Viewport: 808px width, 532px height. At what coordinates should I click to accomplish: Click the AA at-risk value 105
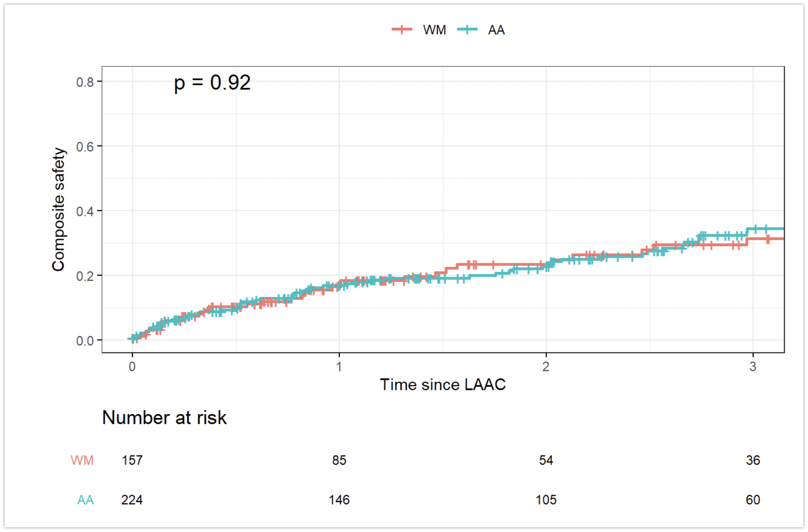(546, 500)
